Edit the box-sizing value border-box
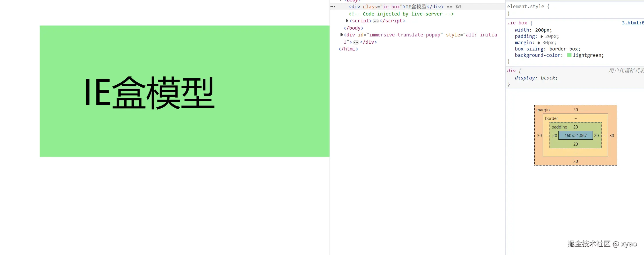The height and width of the screenshot is (255, 644). click(564, 49)
